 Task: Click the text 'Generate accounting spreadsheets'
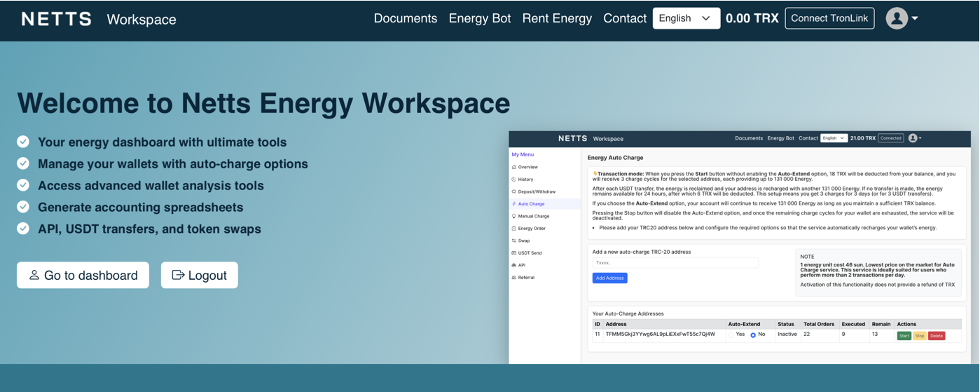[x=140, y=208]
